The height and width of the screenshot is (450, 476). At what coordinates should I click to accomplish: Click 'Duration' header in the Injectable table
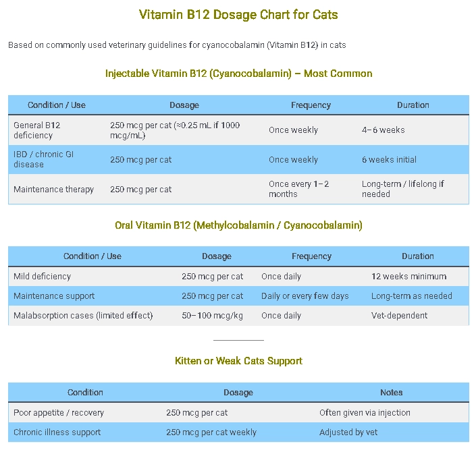(413, 105)
